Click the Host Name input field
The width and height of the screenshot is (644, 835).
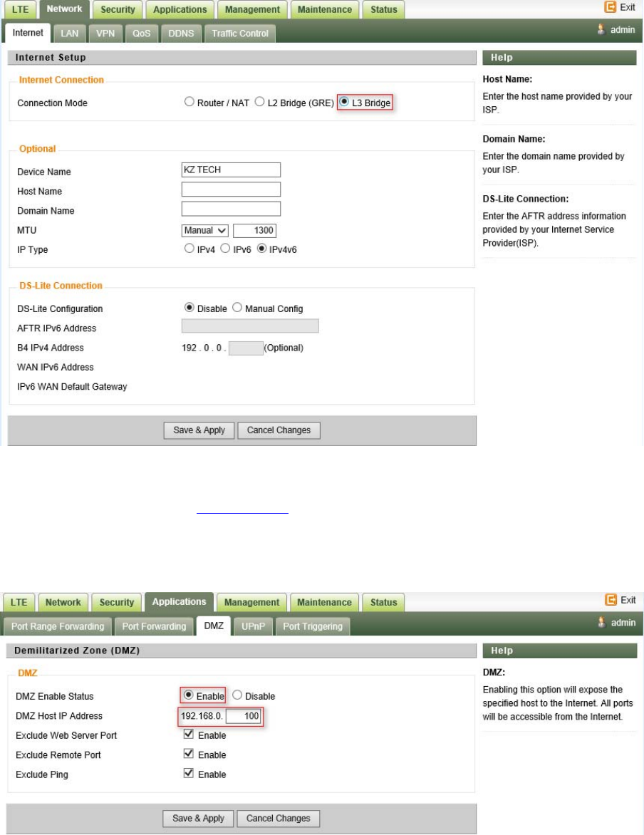click(x=231, y=190)
